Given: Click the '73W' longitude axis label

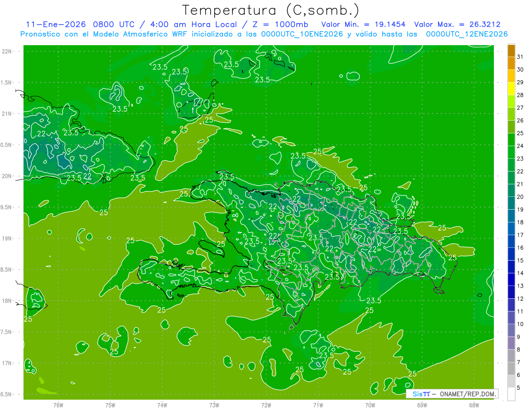Looking at the screenshot, I should [214, 405].
